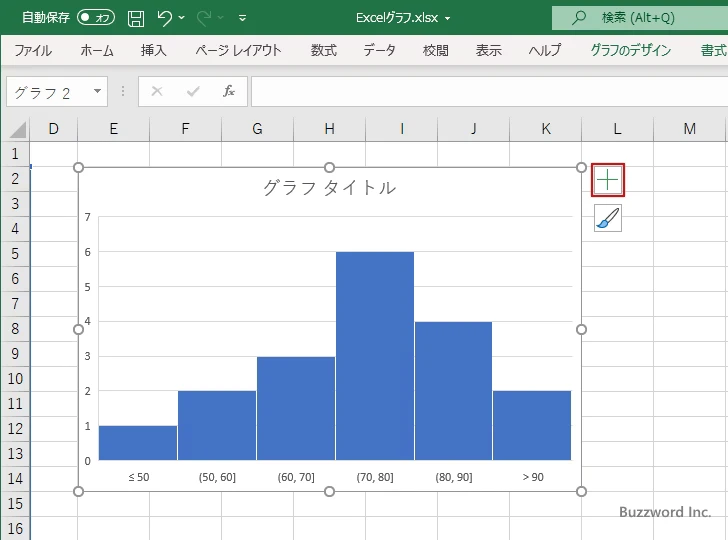728x540 pixels.
Task: Open Chart Elements plus button
Action: tap(608, 180)
